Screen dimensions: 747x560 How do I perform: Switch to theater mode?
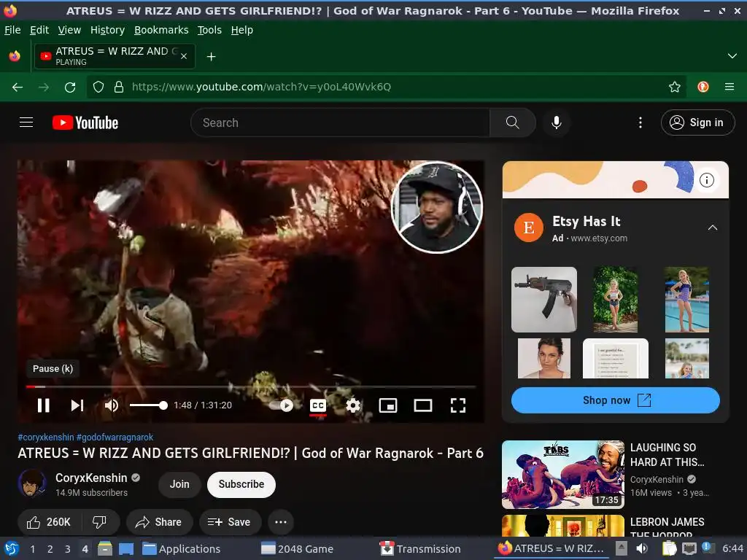[422, 405]
